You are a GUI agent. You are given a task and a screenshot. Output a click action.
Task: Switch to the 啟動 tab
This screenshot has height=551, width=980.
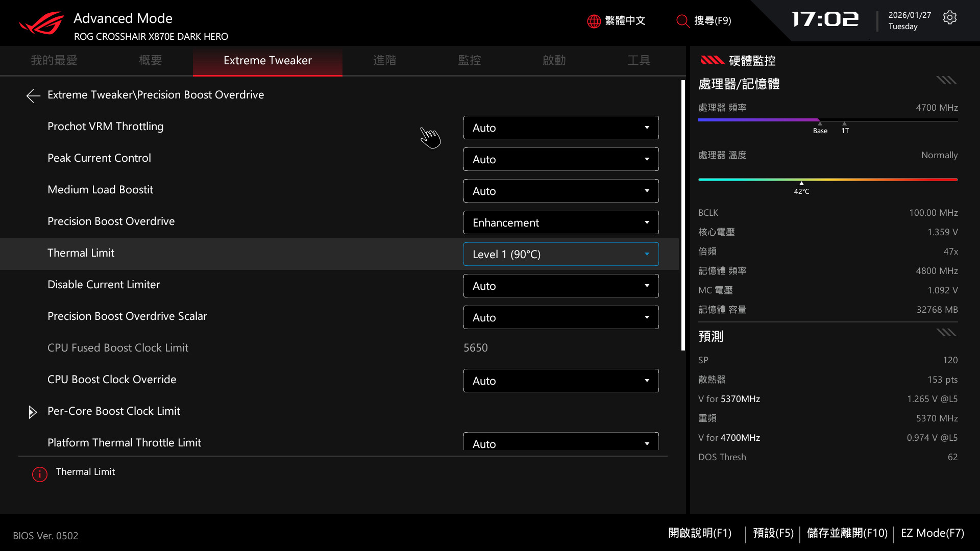tap(554, 60)
